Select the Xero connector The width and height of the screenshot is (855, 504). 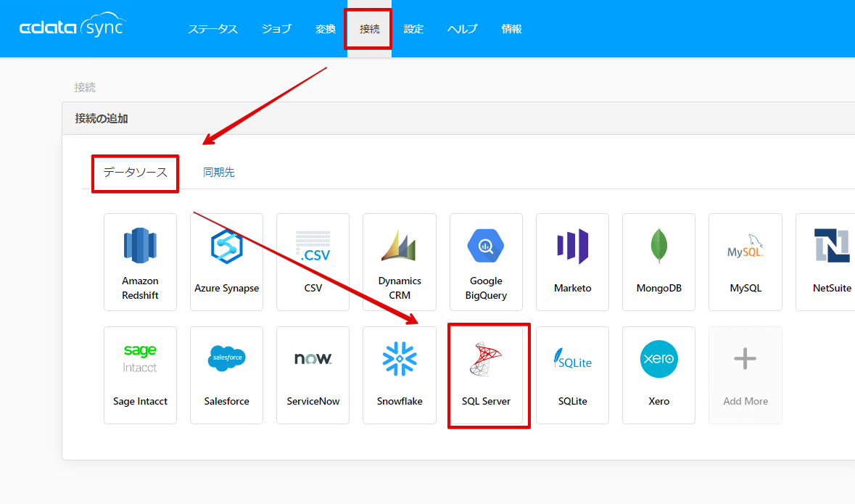(x=658, y=375)
